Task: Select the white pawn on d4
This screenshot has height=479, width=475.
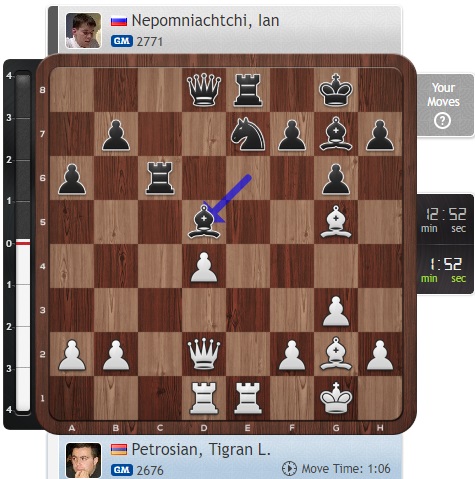Action: coord(204,267)
